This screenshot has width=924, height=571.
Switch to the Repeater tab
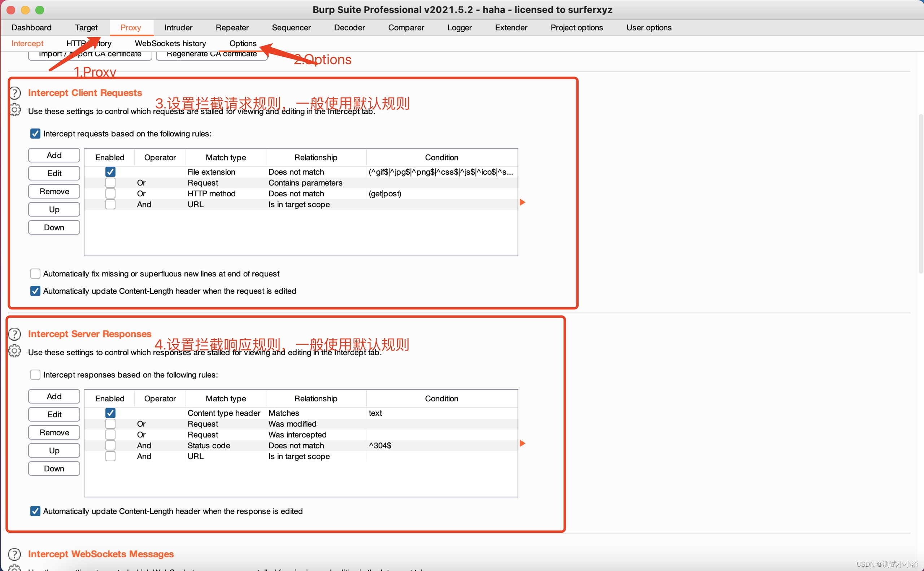pyautogui.click(x=232, y=27)
